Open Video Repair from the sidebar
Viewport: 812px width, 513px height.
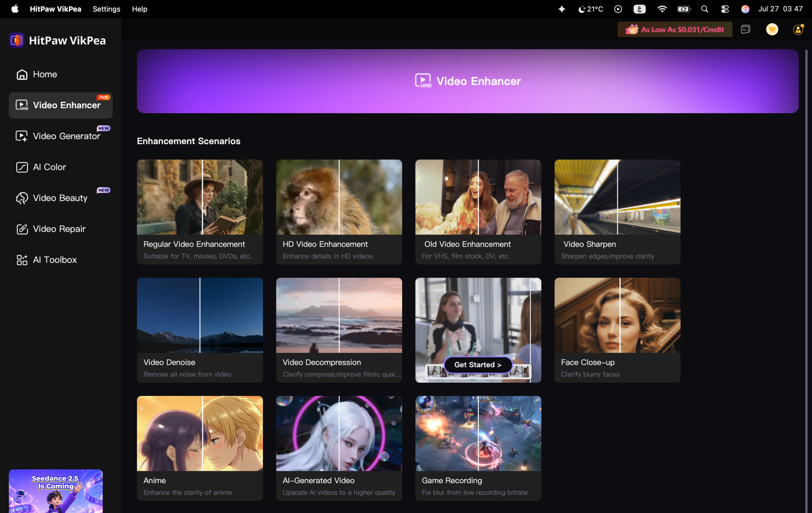[x=61, y=229]
